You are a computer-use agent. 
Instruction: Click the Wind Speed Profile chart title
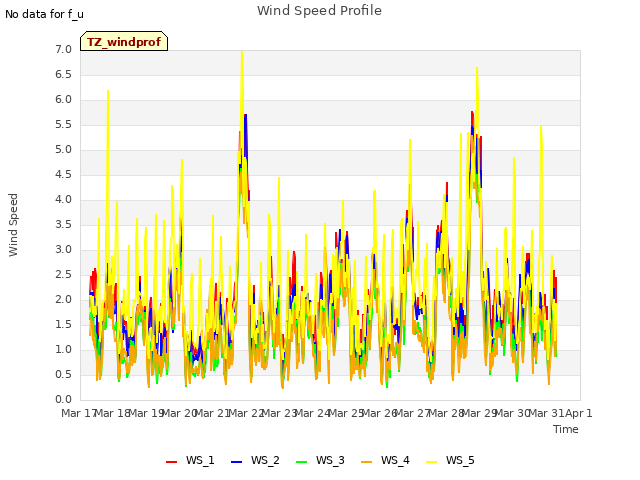[x=319, y=11]
